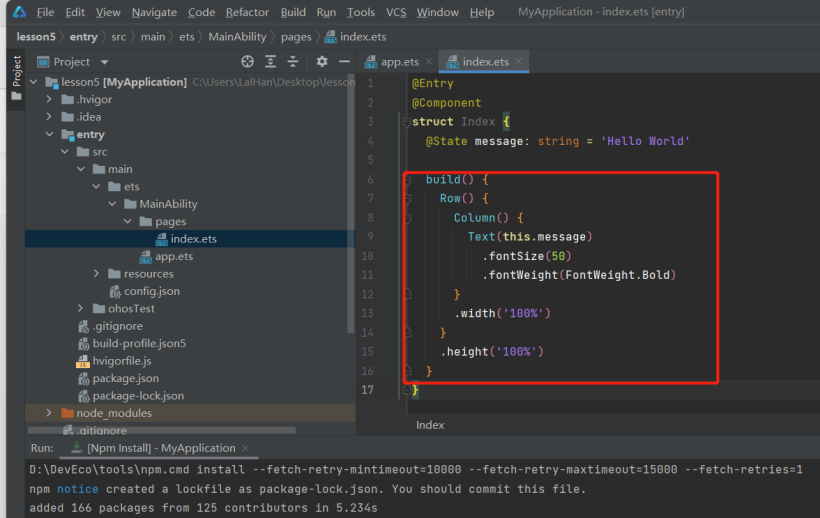820x518 pixels.
Task: Click the Collapse All icon in Project panel
Action: [293, 62]
